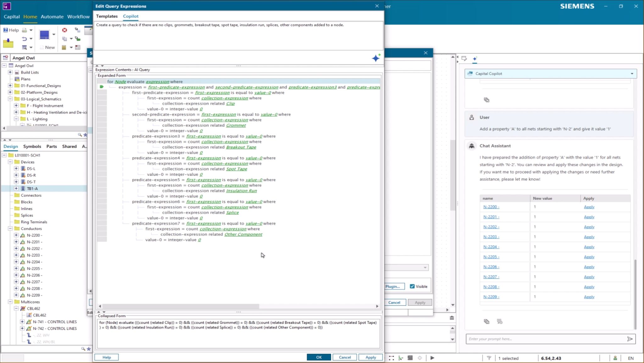
Task: Click the copy icon under the results table
Action: (x=486, y=321)
